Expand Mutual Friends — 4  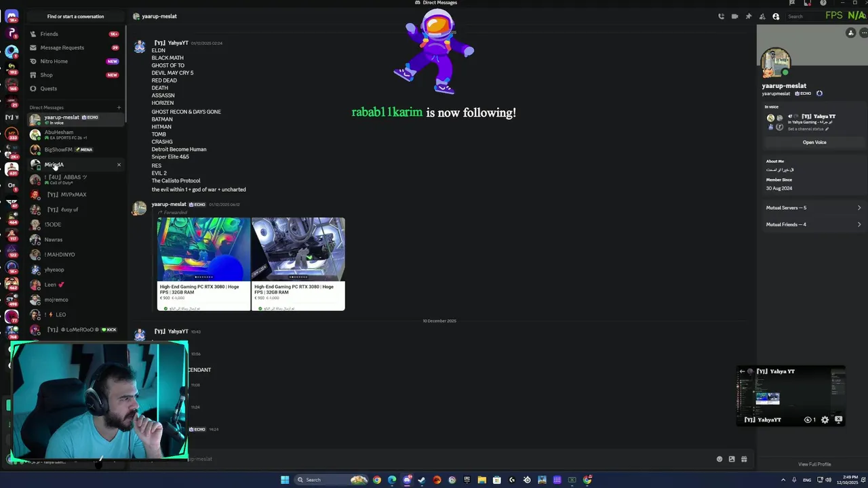pyautogui.click(x=814, y=224)
